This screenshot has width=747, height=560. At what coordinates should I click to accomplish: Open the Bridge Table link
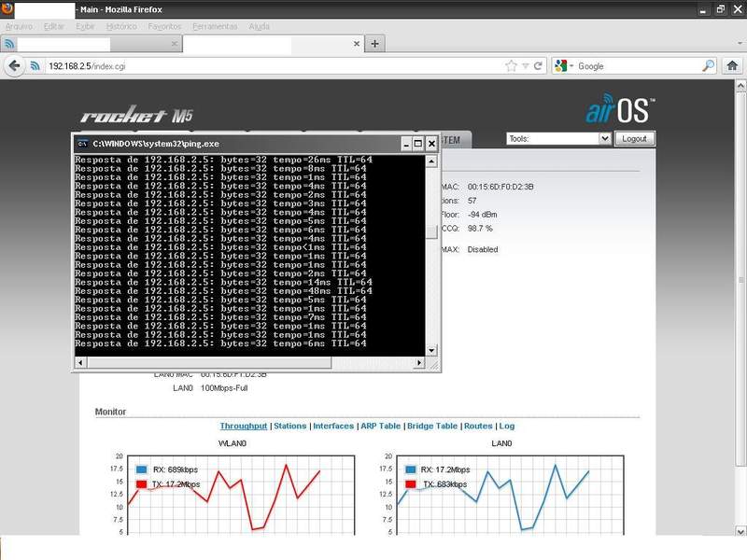(432, 426)
